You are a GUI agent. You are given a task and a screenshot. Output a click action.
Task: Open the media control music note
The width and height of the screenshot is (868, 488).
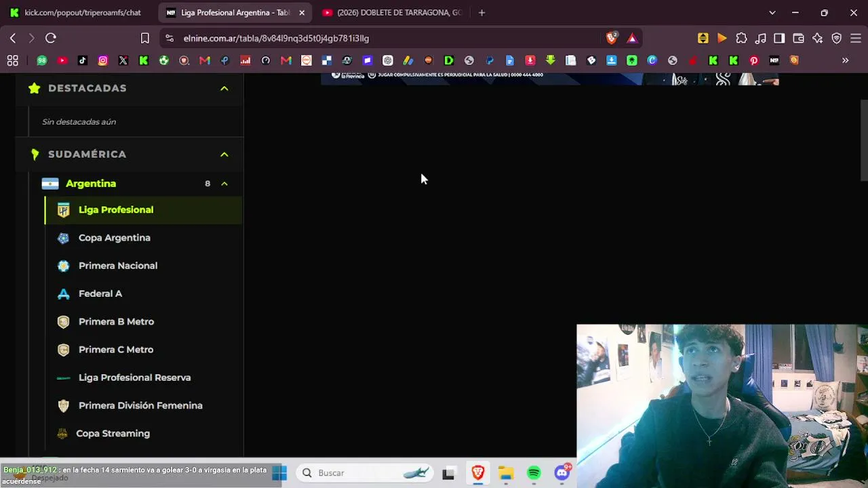click(761, 39)
